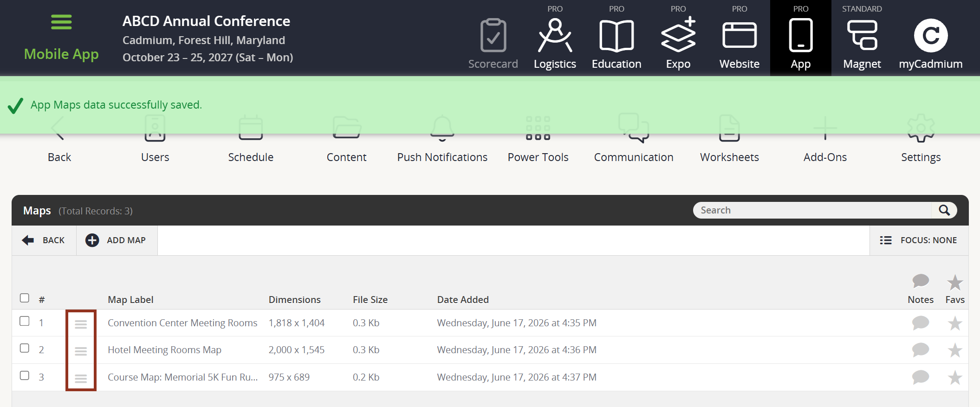This screenshot has height=407, width=980.
Task: Open Course Map: Memorial 5K Fun Run
Action: pyautogui.click(x=182, y=377)
